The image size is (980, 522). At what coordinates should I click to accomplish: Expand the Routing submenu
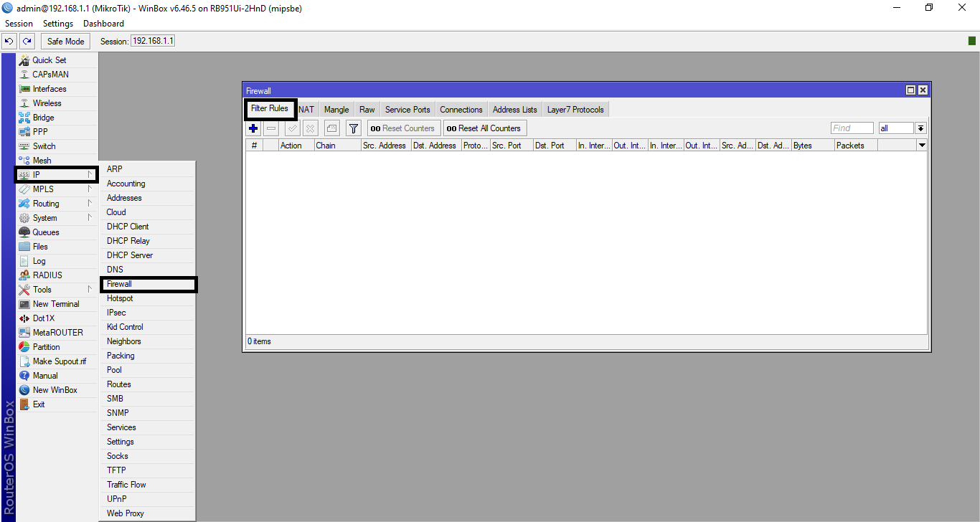coord(90,204)
